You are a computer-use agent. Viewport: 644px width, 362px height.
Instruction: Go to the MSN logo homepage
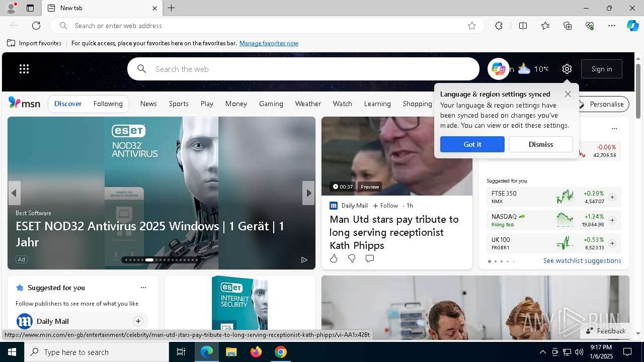(24, 103)
